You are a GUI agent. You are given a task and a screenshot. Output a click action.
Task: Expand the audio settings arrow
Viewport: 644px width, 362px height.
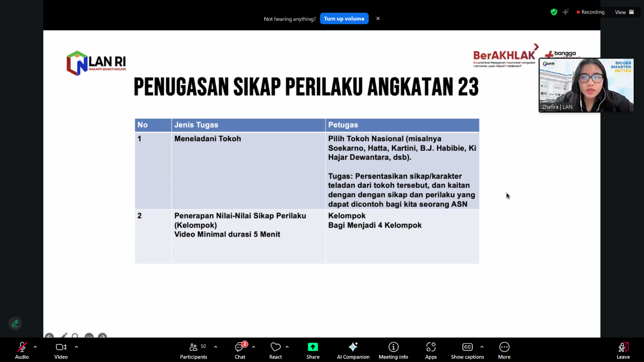[x=35, y=347]
